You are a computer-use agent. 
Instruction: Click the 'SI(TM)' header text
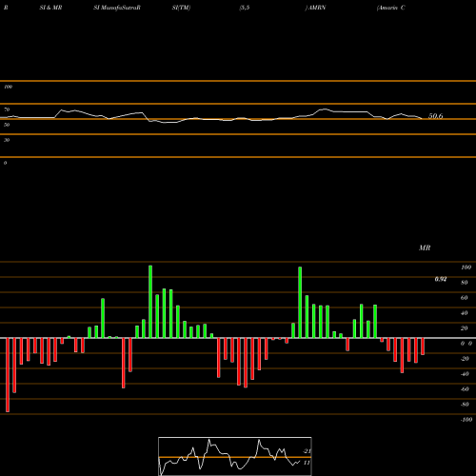pos(181,8)
